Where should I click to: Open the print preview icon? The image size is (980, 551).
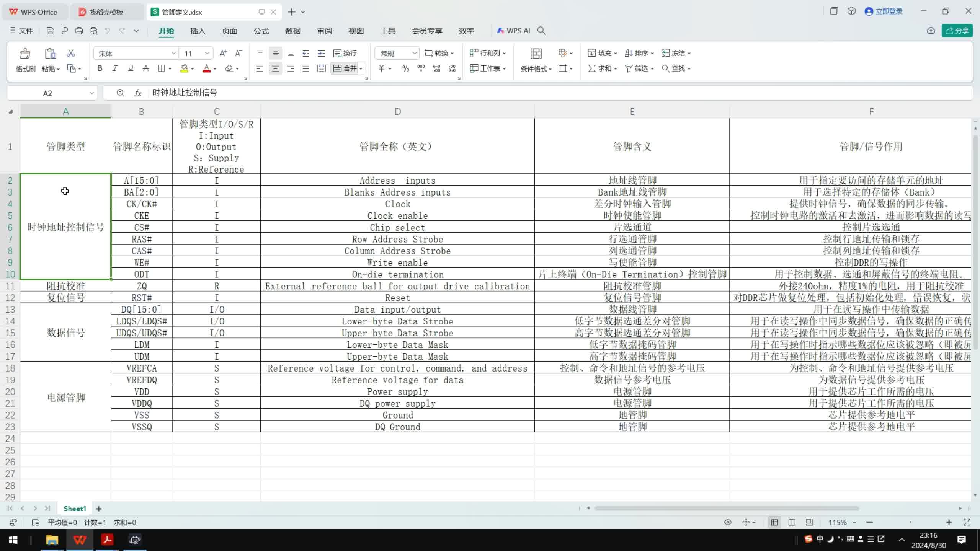[x=93, y=31]
